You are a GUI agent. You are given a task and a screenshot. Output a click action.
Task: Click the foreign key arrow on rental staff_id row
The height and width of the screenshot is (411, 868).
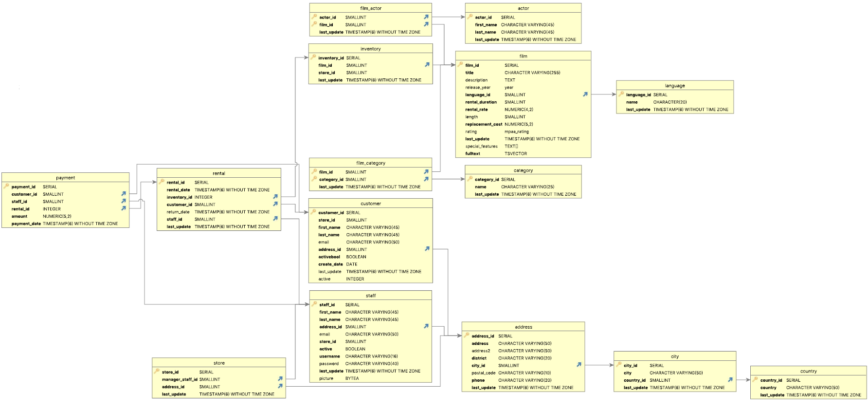click(275, 219)
